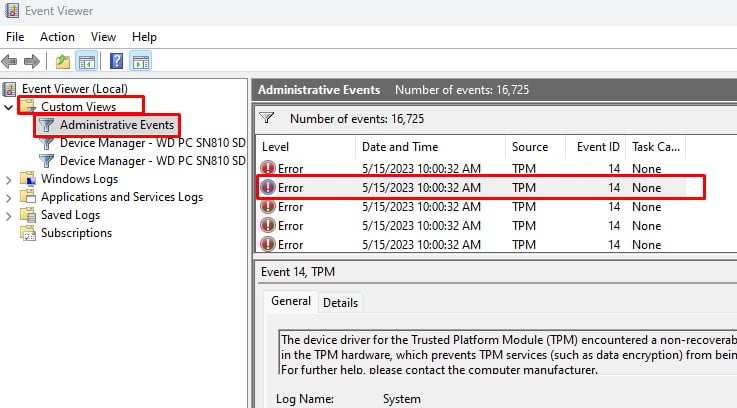The width and height of the screenshot is (737, 408).
Task: Switch to the Details tab
Action: click(340, 303)
